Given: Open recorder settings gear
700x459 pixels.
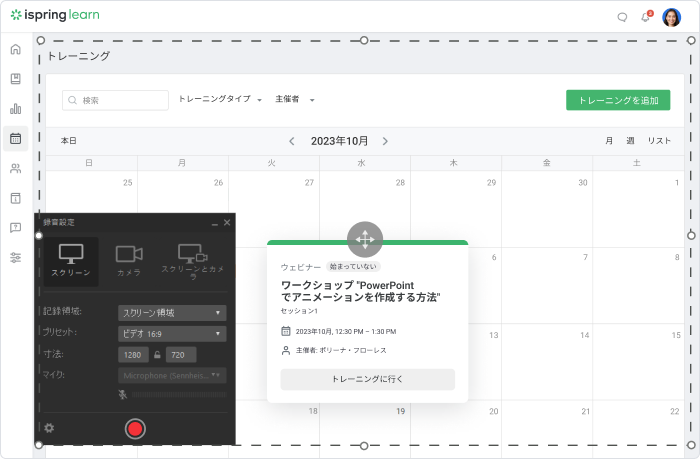Looking at the screenshot, I should pos(49,428).
